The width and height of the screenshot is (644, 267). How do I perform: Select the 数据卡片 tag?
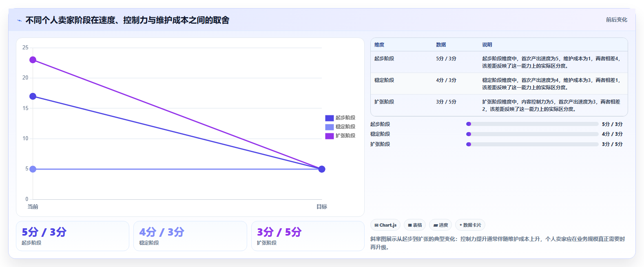pyautogui.click(x=470, y=225)
